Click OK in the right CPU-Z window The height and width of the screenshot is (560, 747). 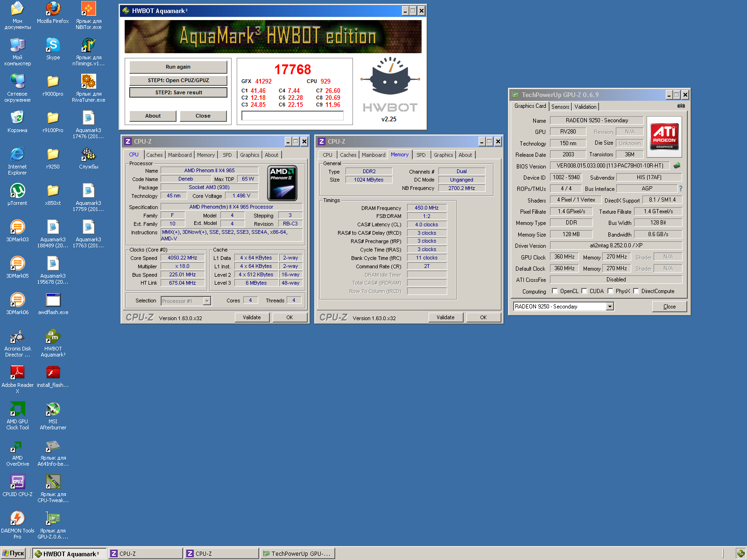(483, 317)
